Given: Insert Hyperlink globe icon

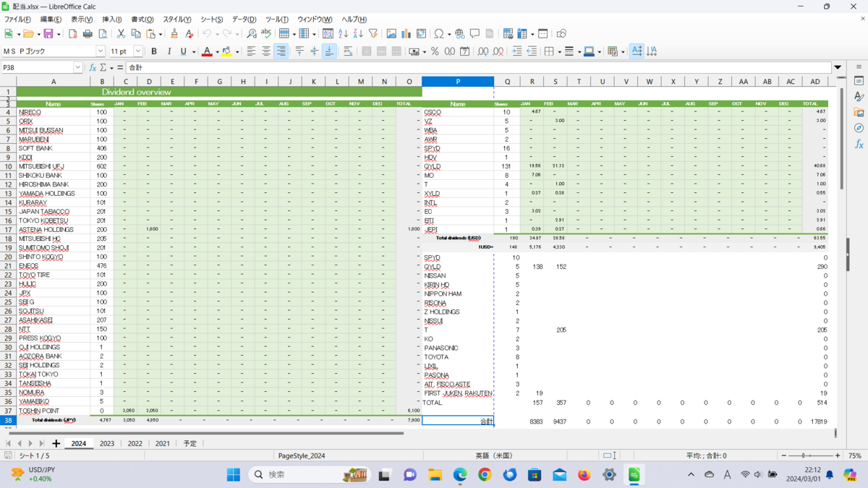Looking at the screenshot, I should [459, 33].
